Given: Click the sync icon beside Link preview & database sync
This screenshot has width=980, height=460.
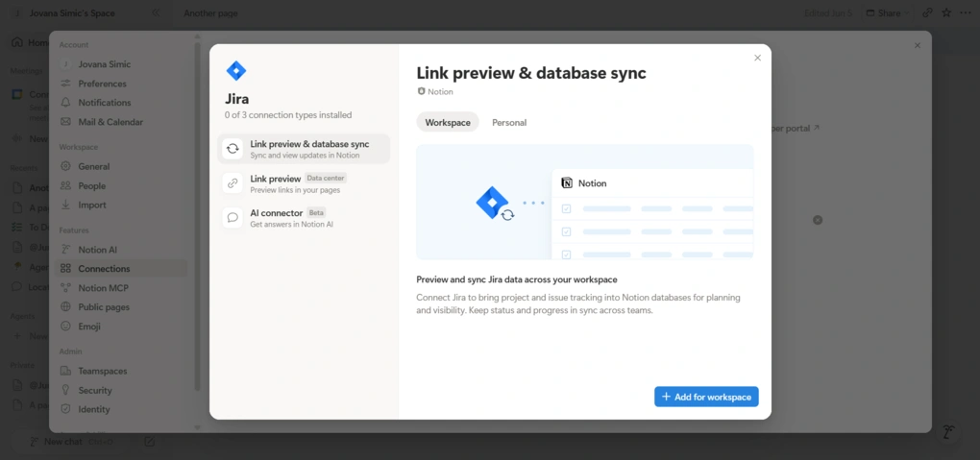Looking at the screenshot, I should 233,149.
